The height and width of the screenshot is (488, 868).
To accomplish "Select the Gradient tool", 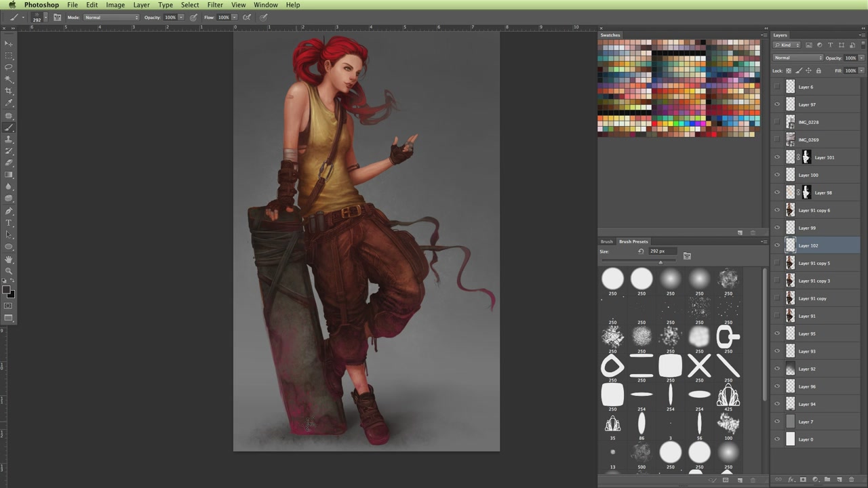I will (9, 175).
